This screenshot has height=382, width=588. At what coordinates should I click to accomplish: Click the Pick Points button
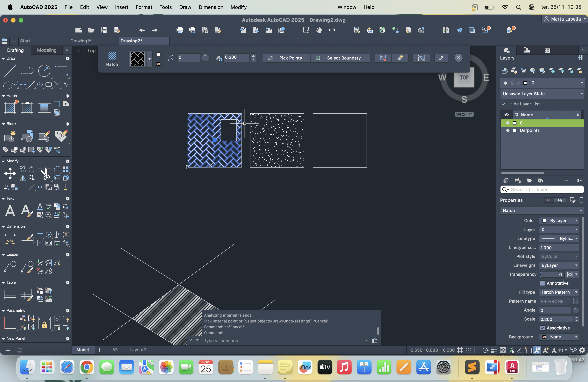(x=286, y=58)
